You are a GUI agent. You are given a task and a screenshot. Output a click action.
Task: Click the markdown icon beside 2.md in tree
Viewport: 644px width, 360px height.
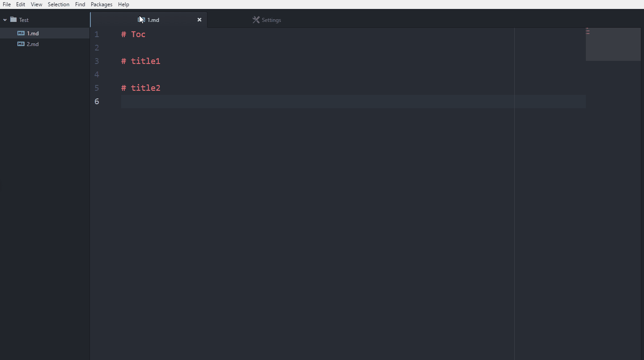point(21,44)
